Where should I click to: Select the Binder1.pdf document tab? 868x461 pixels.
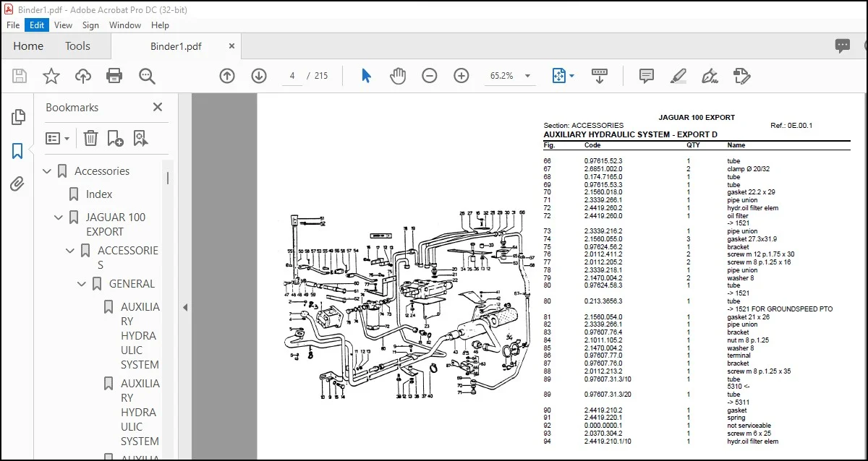coord(176,46)
